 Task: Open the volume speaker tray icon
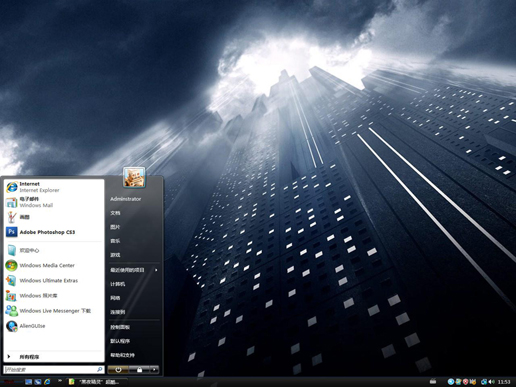[x=492, y=382]
